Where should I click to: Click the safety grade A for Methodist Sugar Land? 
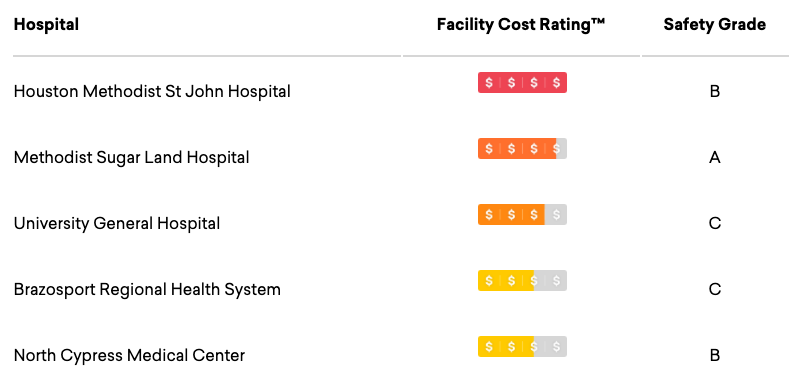tap(715, 158)
